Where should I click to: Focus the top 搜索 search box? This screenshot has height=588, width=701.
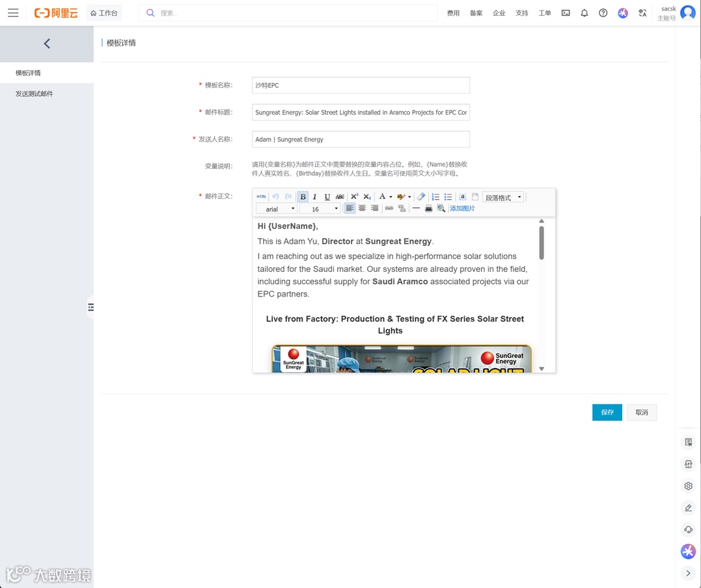pyautogui.click(x=288, y=13)
